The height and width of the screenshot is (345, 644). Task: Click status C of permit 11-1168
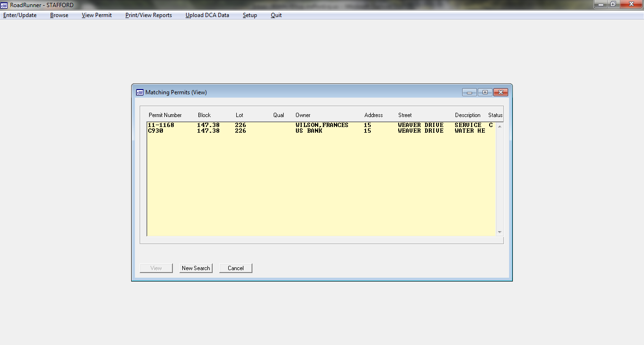point(491,125)
